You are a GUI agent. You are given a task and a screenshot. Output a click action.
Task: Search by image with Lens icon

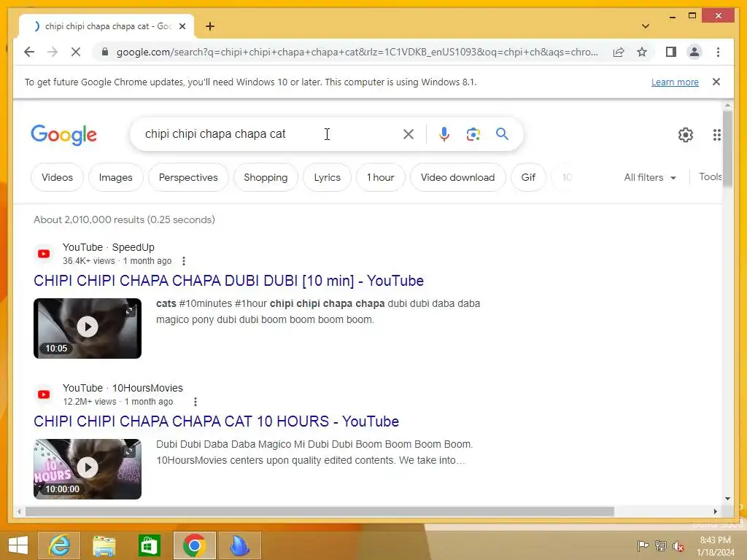tap(473, 134)
